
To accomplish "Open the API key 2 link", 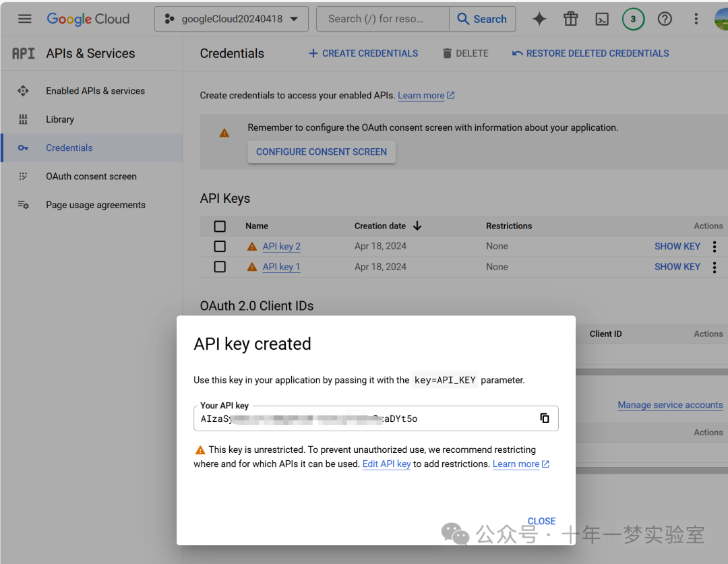I will point(281,246).
